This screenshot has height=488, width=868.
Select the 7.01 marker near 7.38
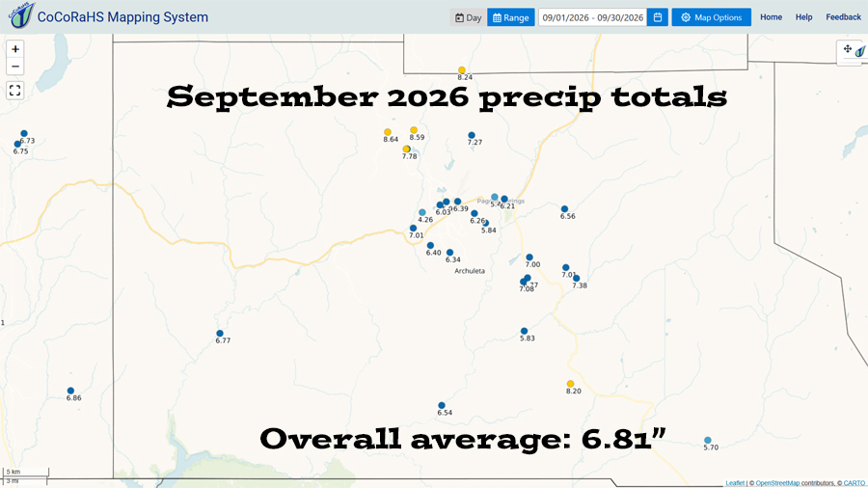[566, 268]
